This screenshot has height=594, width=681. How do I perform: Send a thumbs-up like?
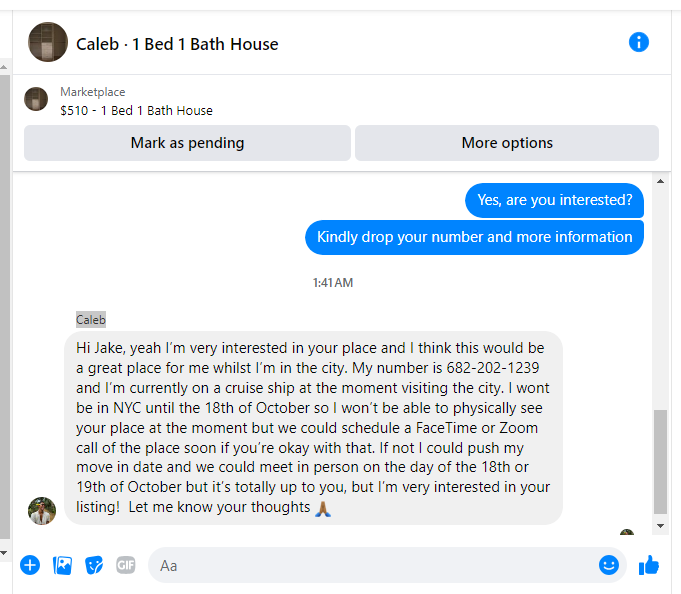[649, 565]
